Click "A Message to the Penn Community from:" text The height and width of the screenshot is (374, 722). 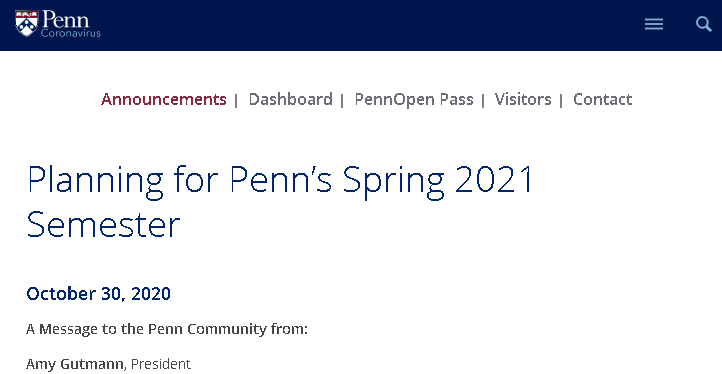(x=167, y=329)
